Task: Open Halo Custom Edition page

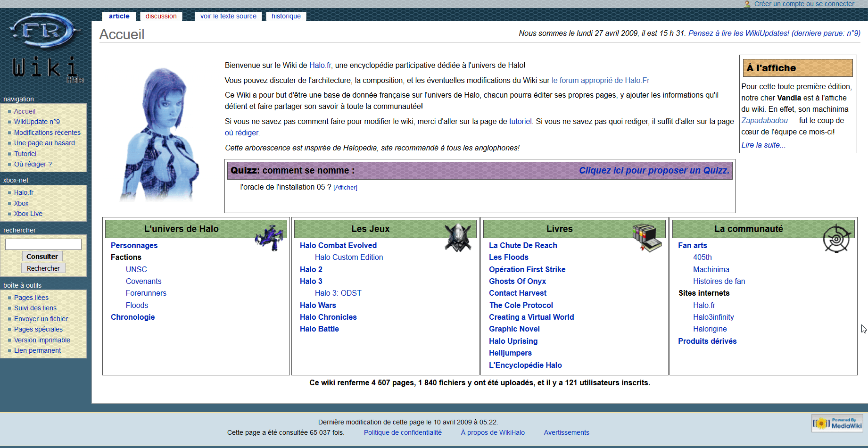Action: tap(349, 257)
